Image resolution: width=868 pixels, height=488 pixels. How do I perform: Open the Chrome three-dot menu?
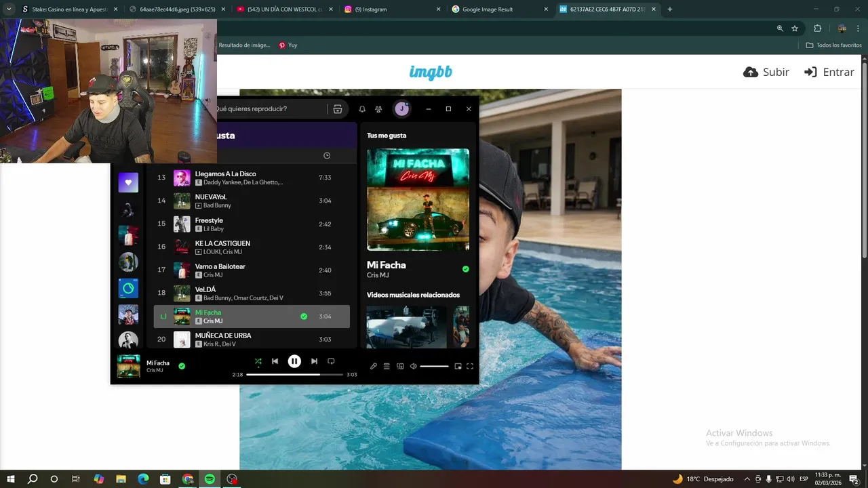click(859, 28)
